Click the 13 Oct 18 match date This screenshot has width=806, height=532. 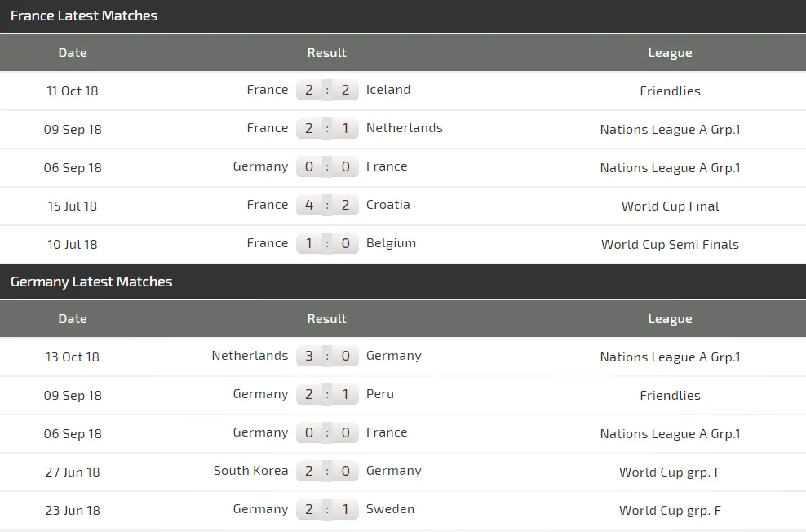(73, 357)
